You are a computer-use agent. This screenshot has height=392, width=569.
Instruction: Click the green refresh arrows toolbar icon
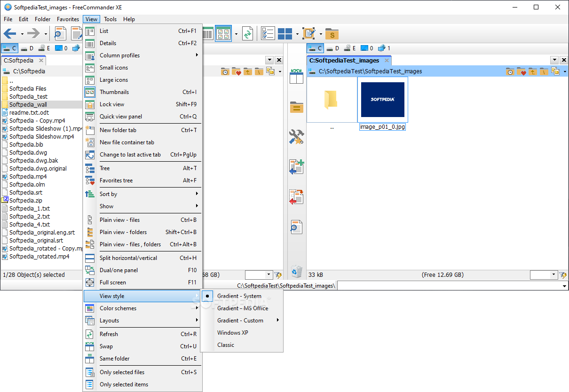[x=248, y=34]
